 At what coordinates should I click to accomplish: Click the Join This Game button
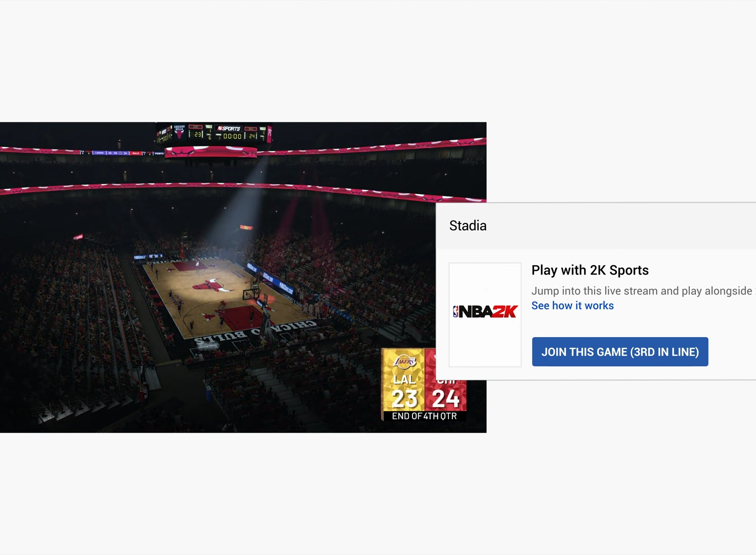pos(620,352)
